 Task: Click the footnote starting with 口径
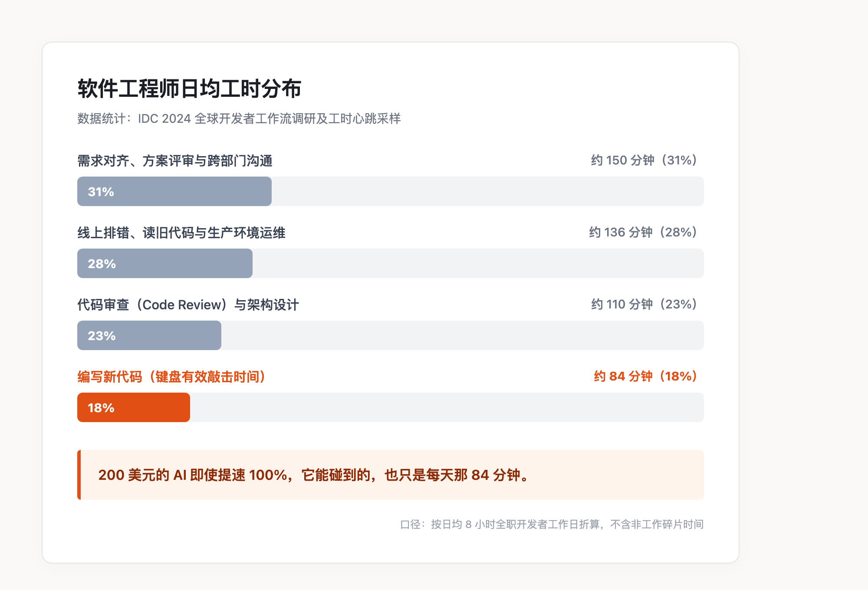click(x=552, y=524)
